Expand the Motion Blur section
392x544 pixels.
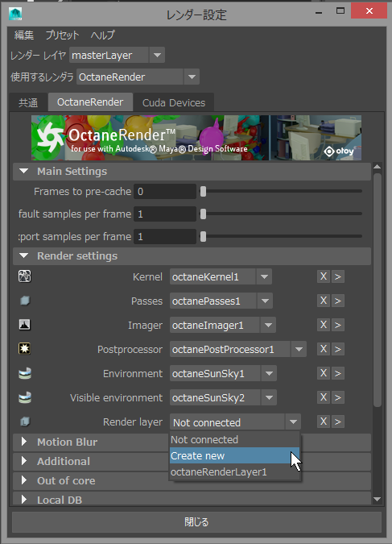[23, 442]
